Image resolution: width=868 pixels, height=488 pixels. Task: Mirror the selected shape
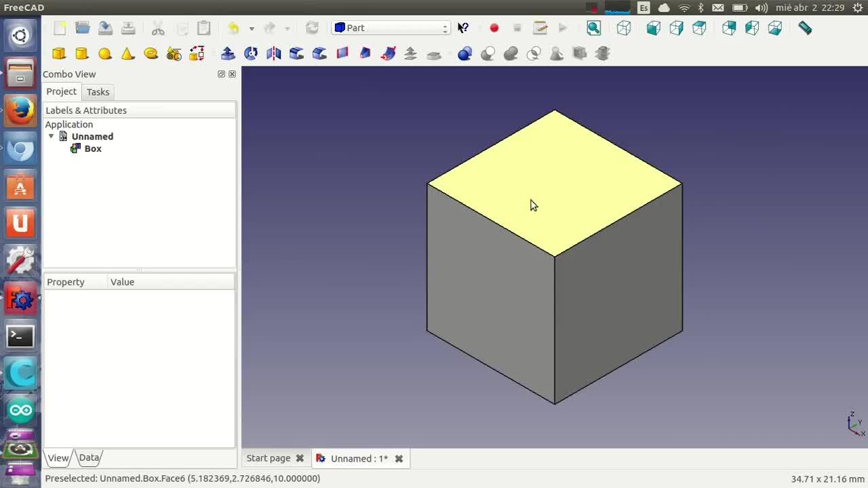(x=274, y=54)
